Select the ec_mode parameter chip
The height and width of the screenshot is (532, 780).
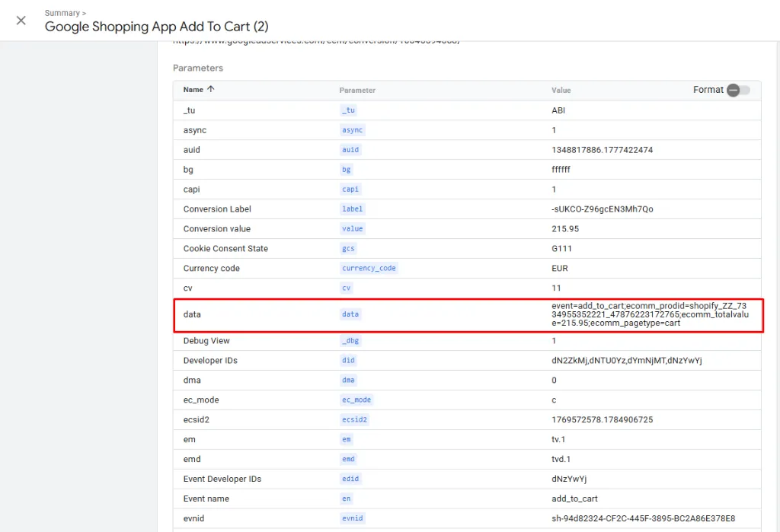coord(356,400)
